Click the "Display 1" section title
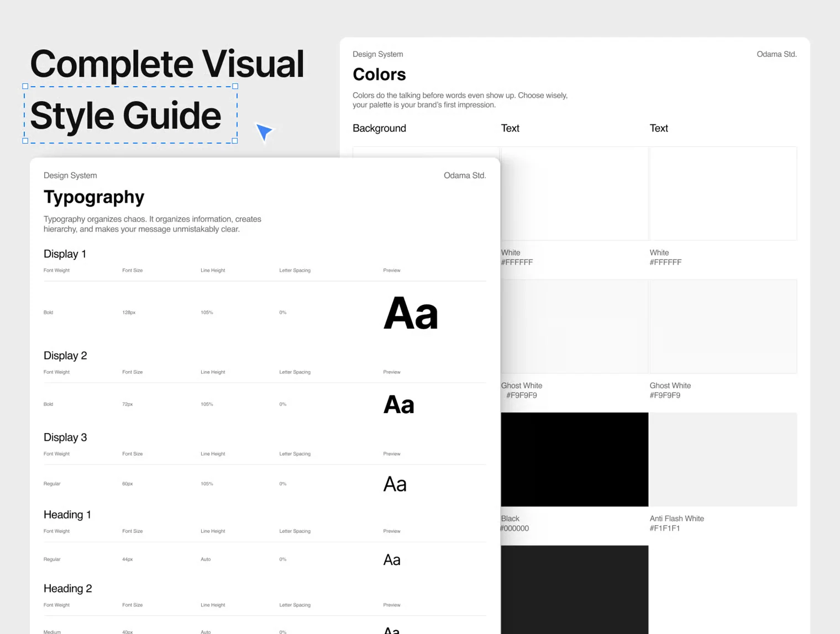This screenshot has width=840, height=634. (x=65, y=254)
